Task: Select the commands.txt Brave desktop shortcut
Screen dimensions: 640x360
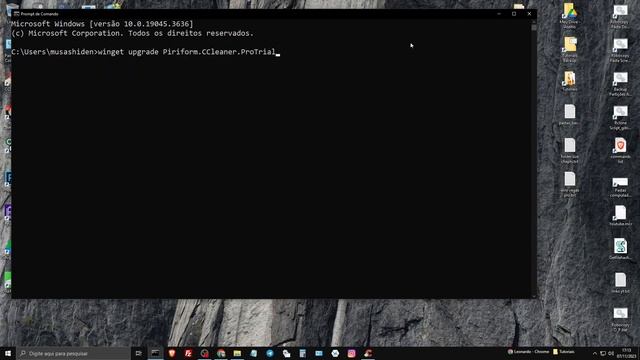Action: [620, 151]
